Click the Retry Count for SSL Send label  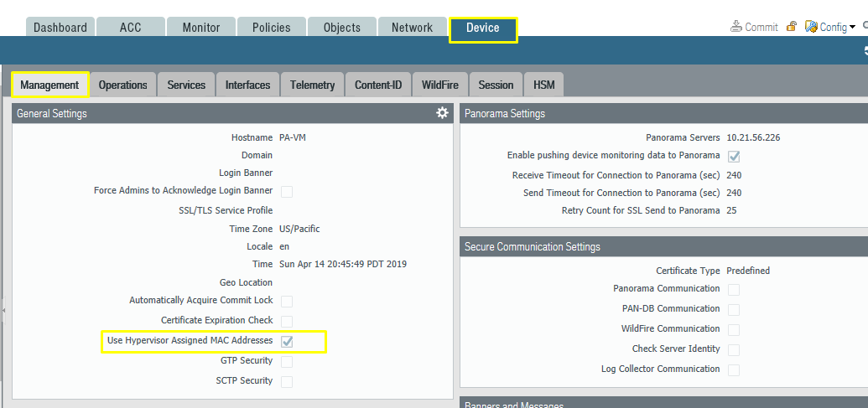tap(641, 210)
